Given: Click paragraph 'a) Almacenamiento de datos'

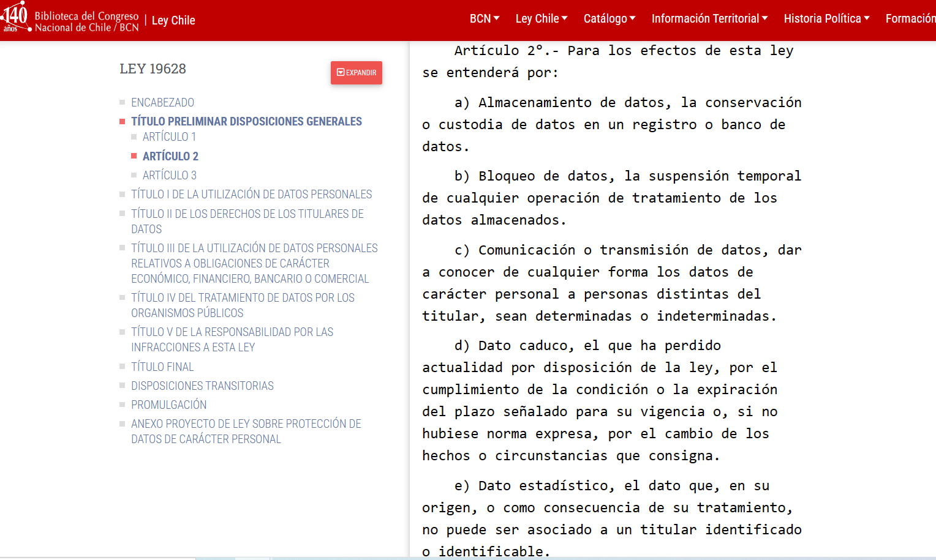Looking at the screenshot, I should click(612, 124).
